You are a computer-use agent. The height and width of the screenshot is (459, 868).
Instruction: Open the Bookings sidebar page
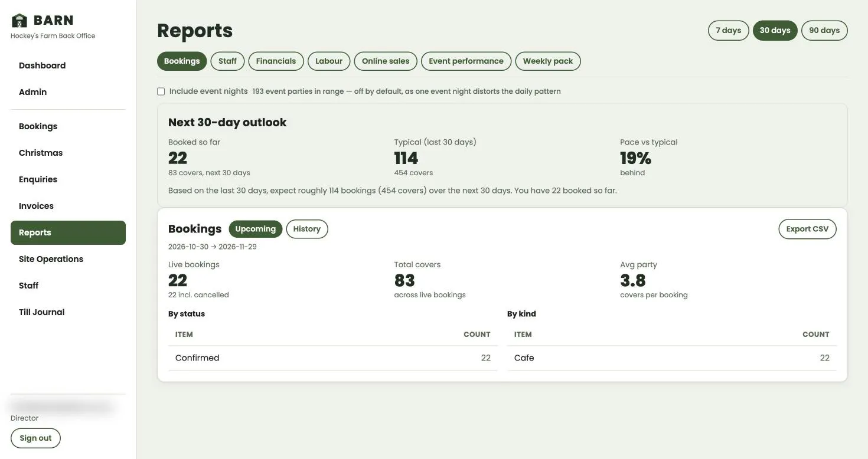[68, 126]
